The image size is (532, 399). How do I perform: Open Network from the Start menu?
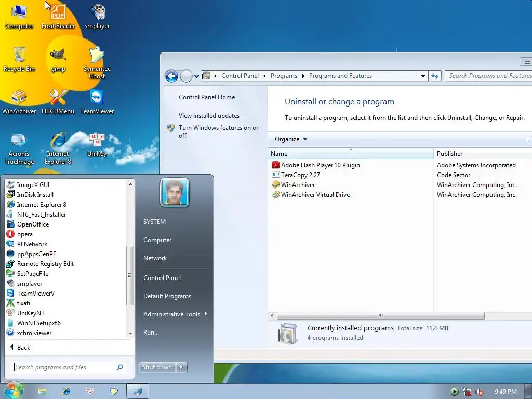point(155,258)
